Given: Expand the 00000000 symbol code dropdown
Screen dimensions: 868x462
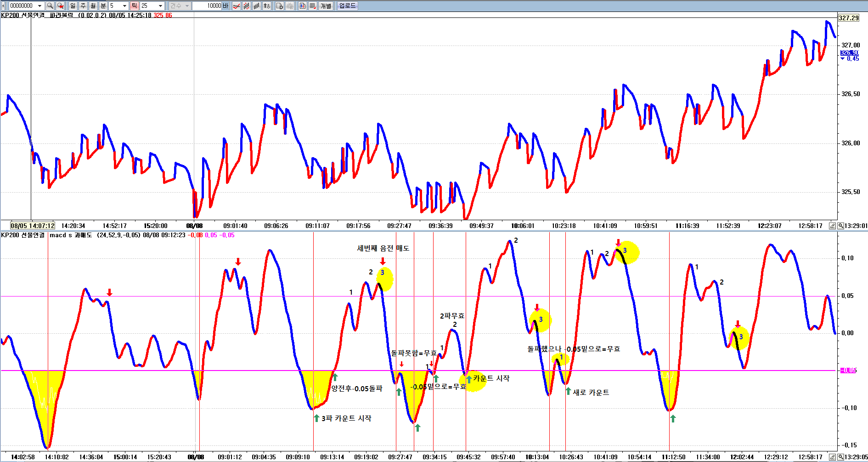Looking at the screenshot, I should point(39,6).
